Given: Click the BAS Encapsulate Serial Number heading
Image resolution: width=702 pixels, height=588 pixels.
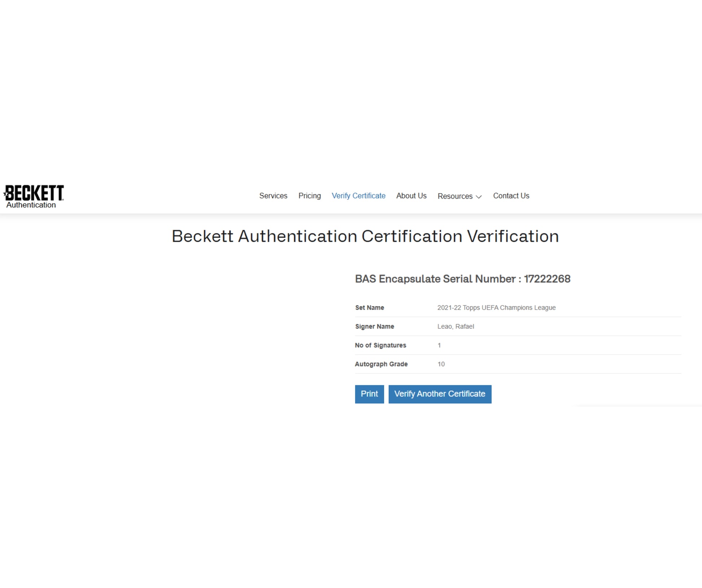Looking at the screenshot, I should pyautogui.click(x=462, y=279).
